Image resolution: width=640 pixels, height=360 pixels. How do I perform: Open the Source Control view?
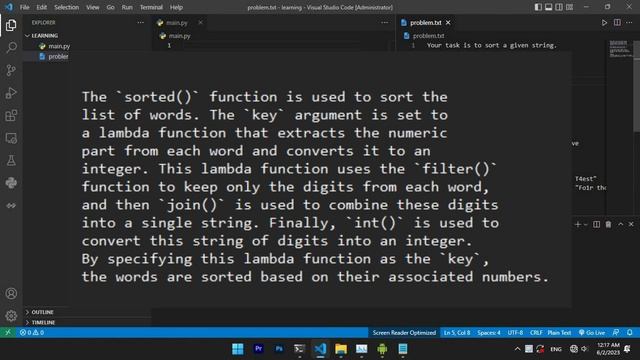point(11,70)
